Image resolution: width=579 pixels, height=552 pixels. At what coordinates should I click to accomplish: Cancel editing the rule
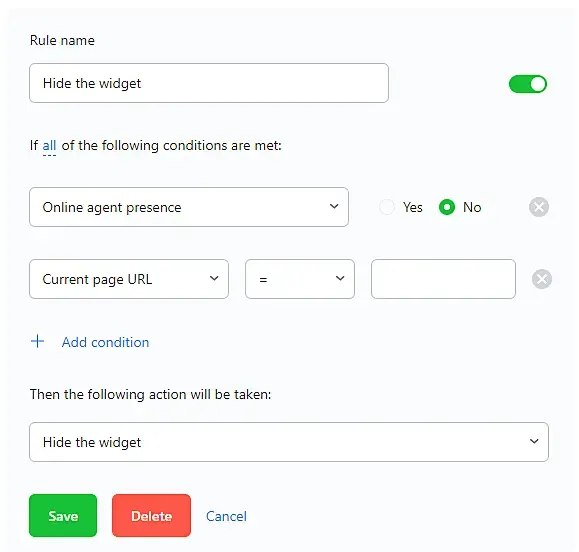point(226,516)
